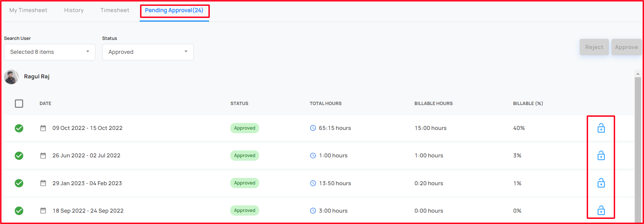Click the 0:20 hours billable value
Image resolution: width=644 pixels, height=224 pixels.
click(x=429, y=183)
